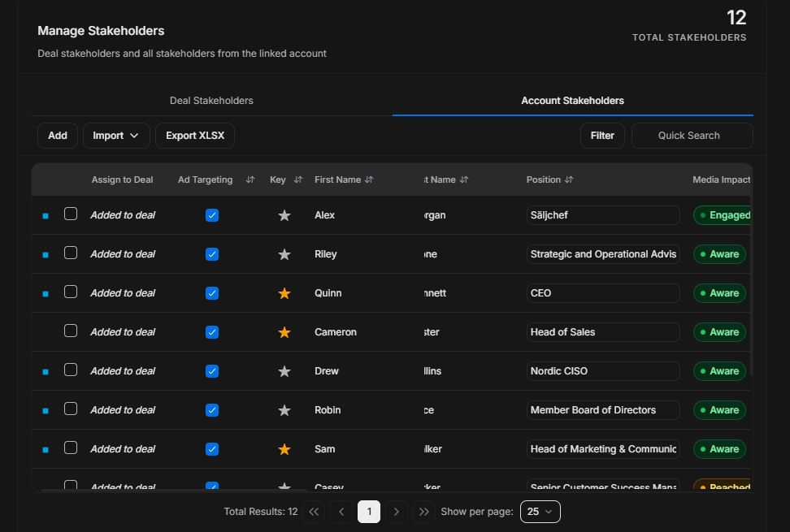Edit Head of Sales position field
This screenshot has width=790, height=532.
point(603,332)
